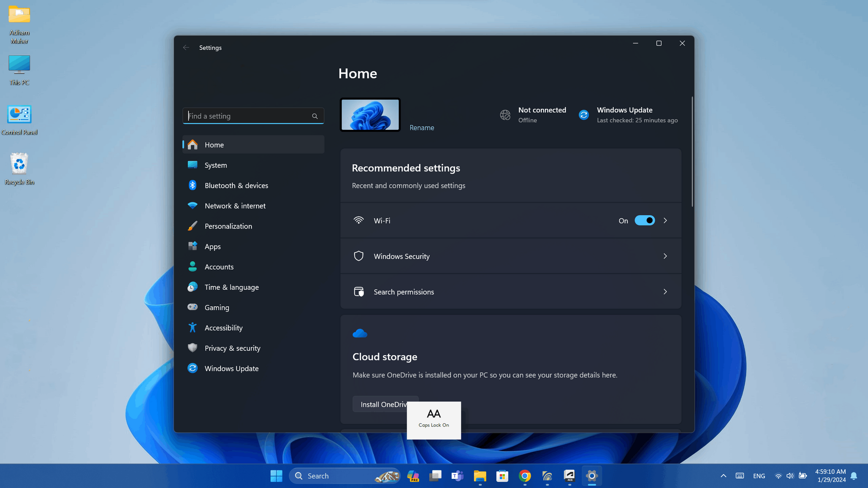Click the Windows Update icon in the sidebar
Image resolution: width=868 pixels, height=488 pixels.
pos(193,368)
